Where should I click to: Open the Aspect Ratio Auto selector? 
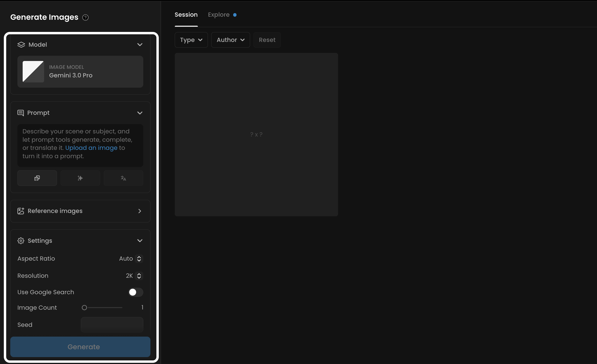(x=131, y=258)
